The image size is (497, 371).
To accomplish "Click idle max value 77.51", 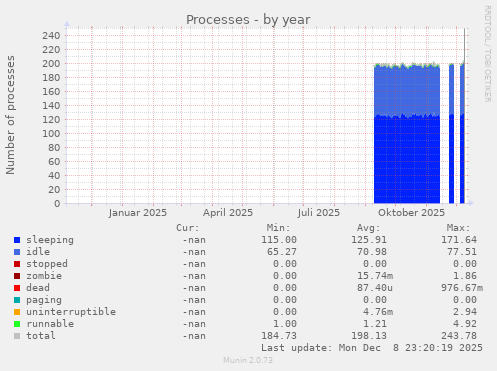I will coord(462,252).
